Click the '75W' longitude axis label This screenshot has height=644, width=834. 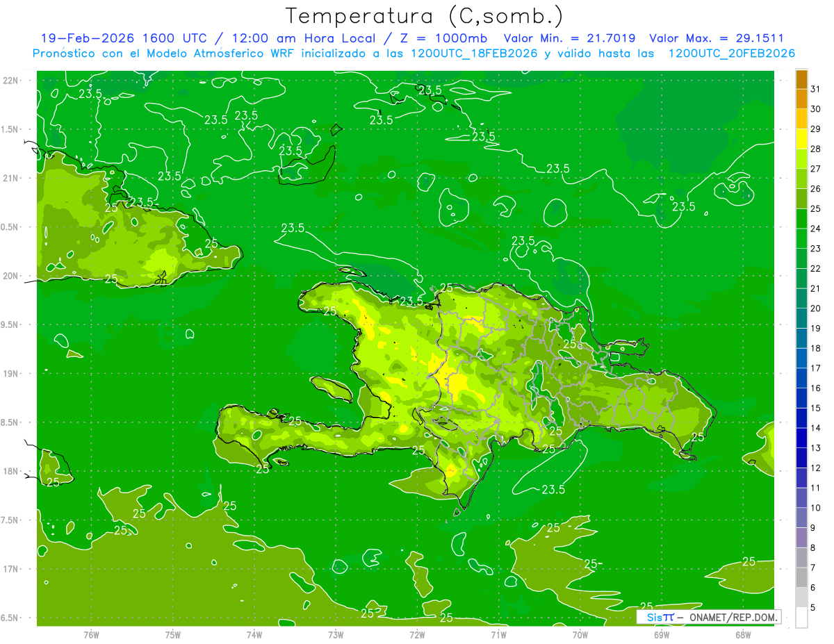tap(173, 634)
